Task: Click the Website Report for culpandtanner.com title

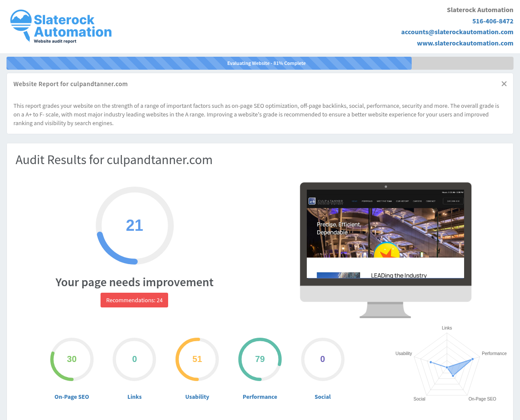Action: point(71,84)
